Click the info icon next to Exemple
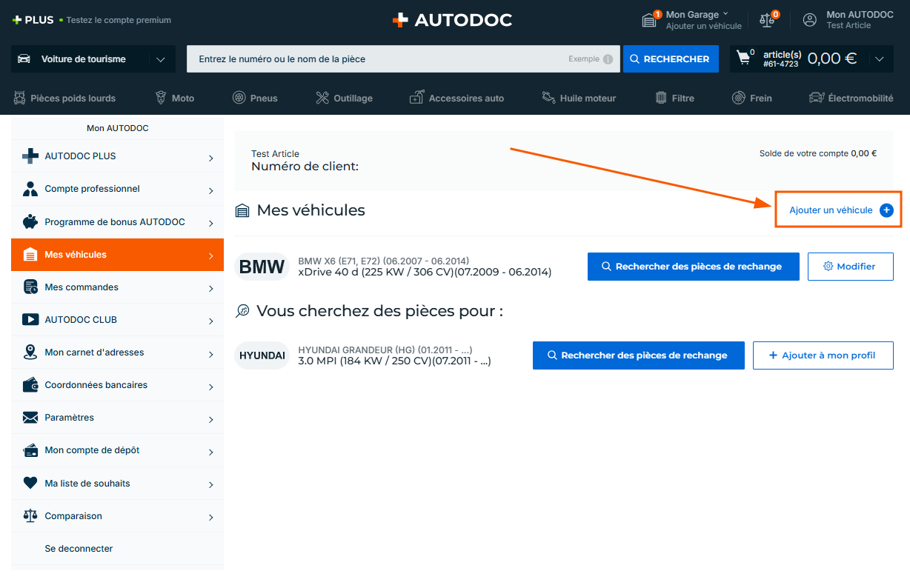 (608, 59)
